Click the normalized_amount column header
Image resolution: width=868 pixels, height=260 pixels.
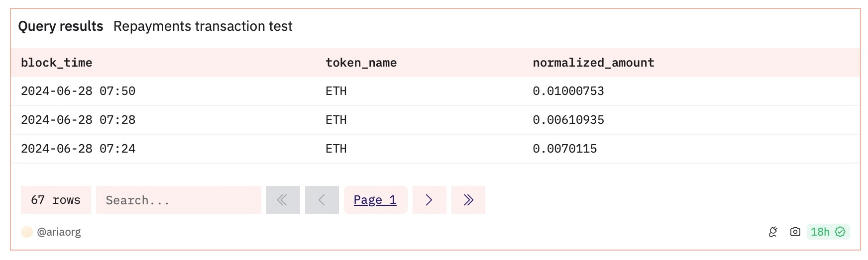(593, 63)
